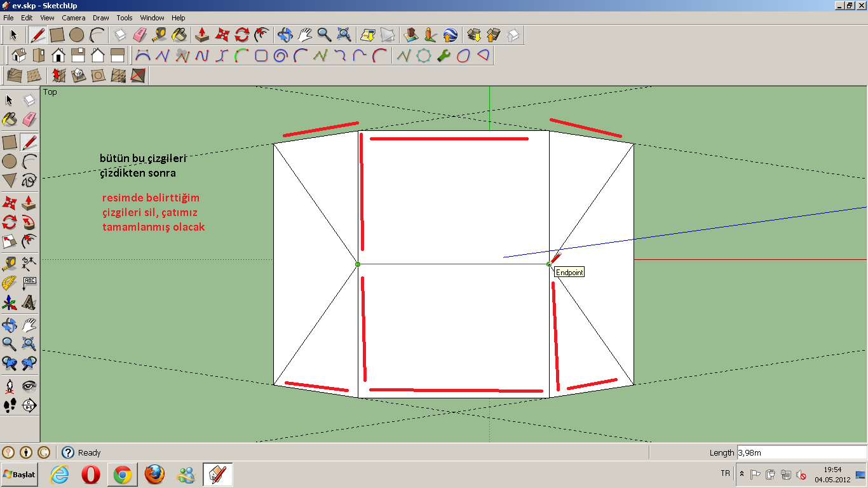This screenshot has height=488, width=868.
Task: Open the File menu
Action: 8,18
